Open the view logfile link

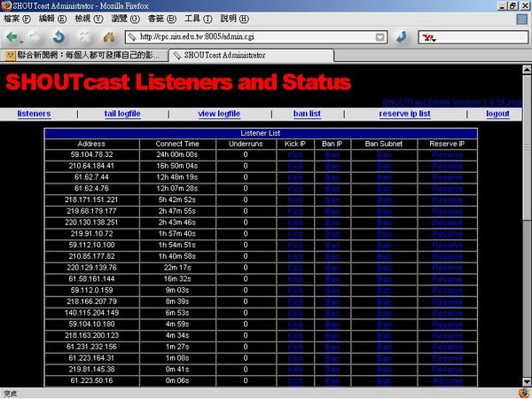[219, 113]
